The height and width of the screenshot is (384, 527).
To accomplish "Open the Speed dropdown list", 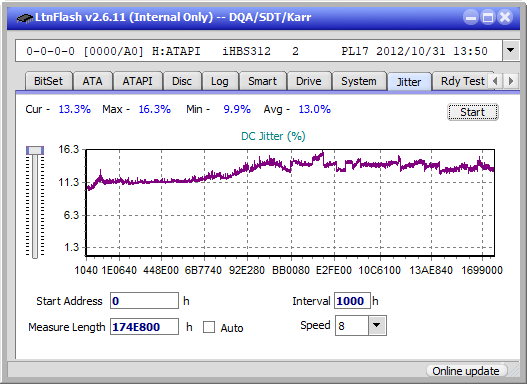I will coord(377,325).
